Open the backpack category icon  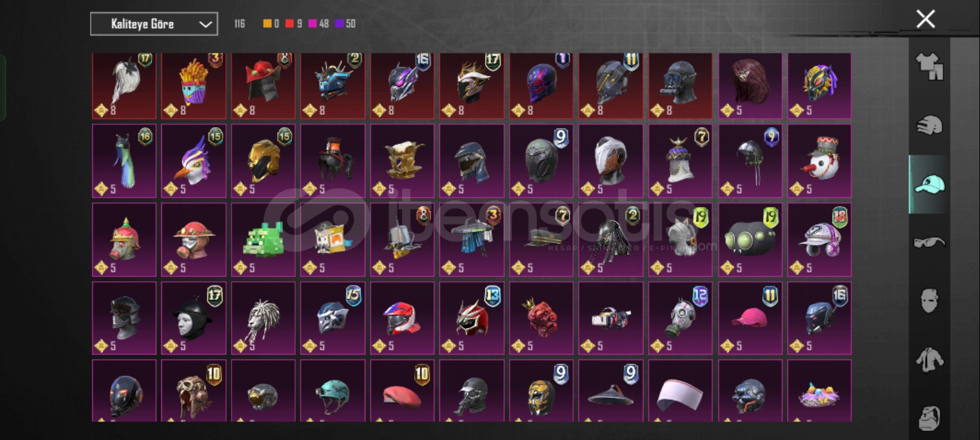[x=929, y=417]
